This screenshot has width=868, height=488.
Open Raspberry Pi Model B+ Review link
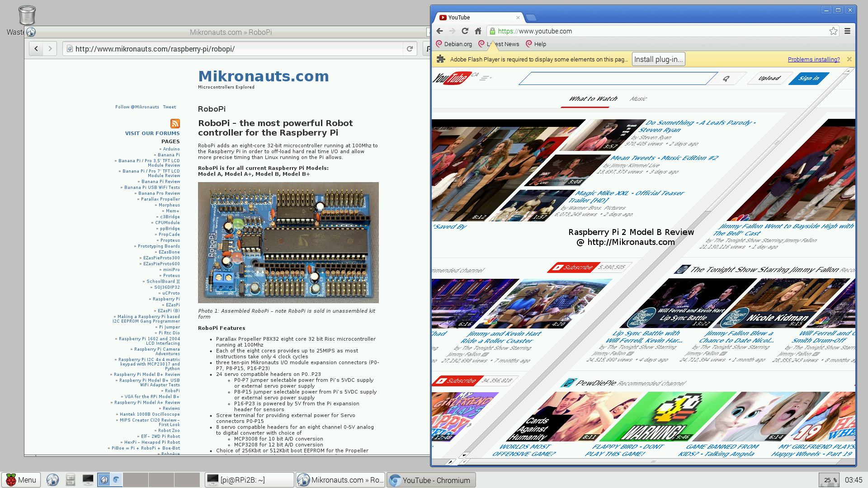click(x=147, y=375)
